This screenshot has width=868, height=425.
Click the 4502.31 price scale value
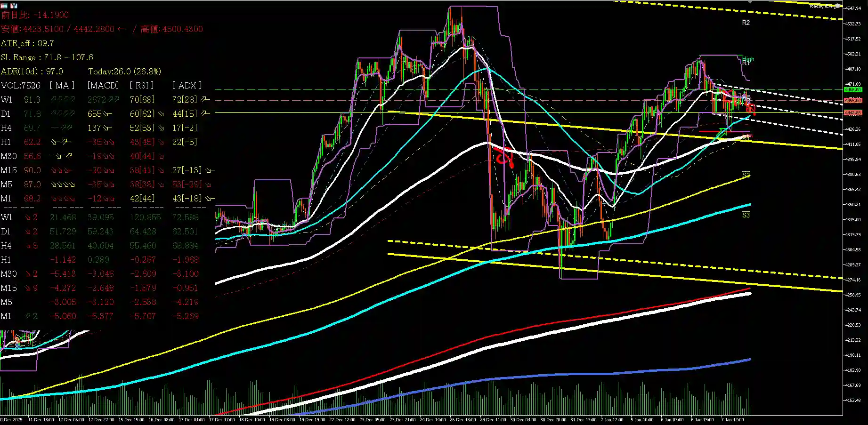coord(853,54)
